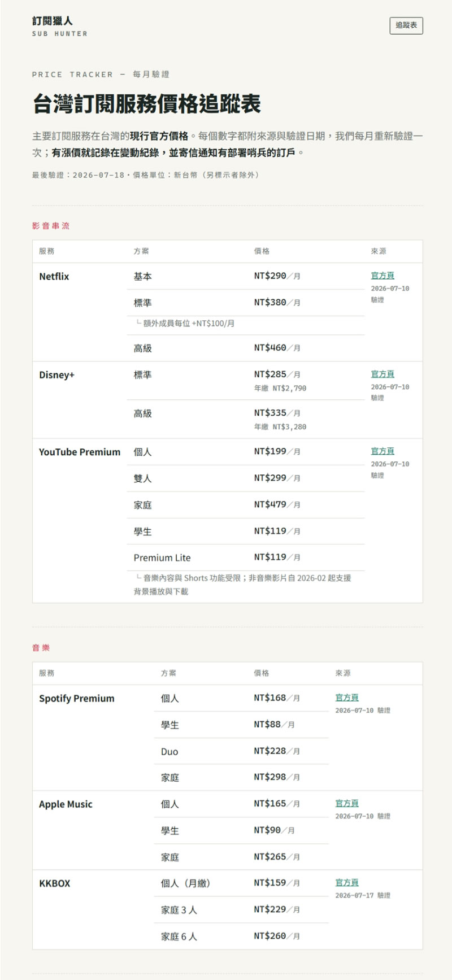Viewport: 452px width, 980px height.
Task: Select Netflix 高級 price NT$460/月
Action: click(277, 348)
